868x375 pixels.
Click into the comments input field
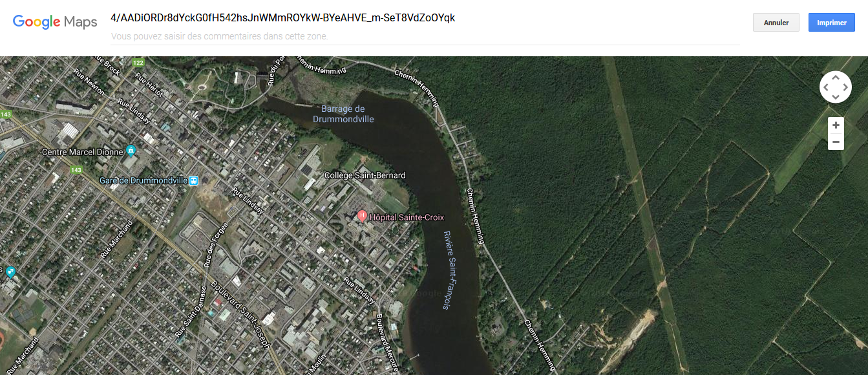pyautogui.click(x=425, y=37)
